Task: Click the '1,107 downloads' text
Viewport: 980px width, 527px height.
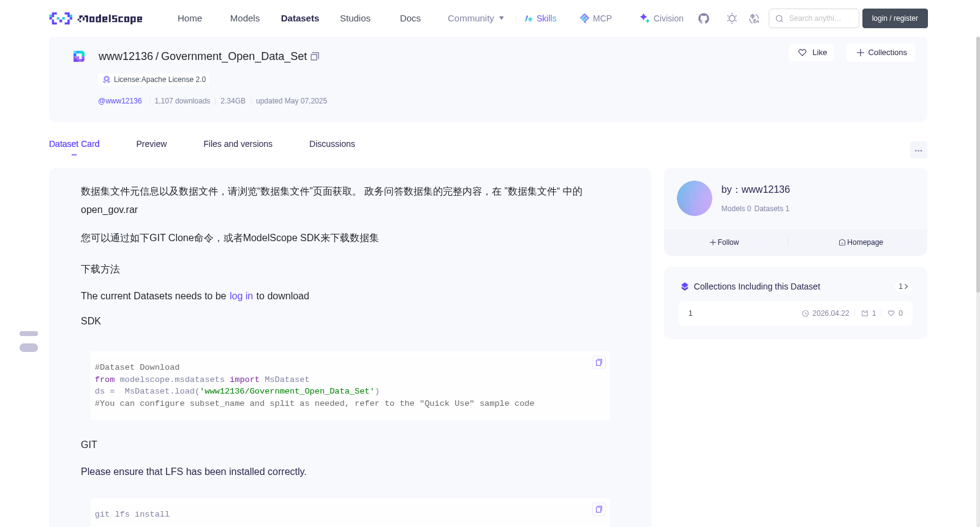Action: [183, 101]
